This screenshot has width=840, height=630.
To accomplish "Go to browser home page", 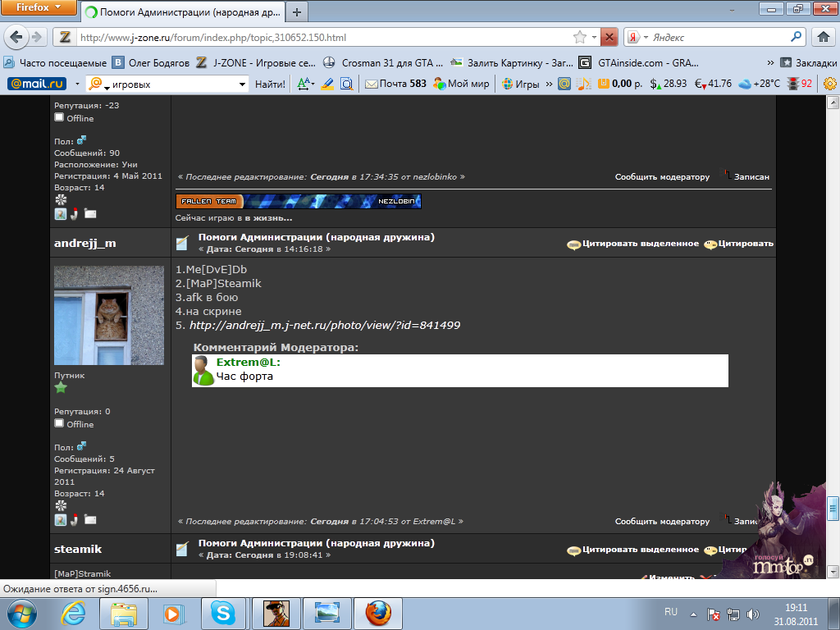I will tap(824, 37).
